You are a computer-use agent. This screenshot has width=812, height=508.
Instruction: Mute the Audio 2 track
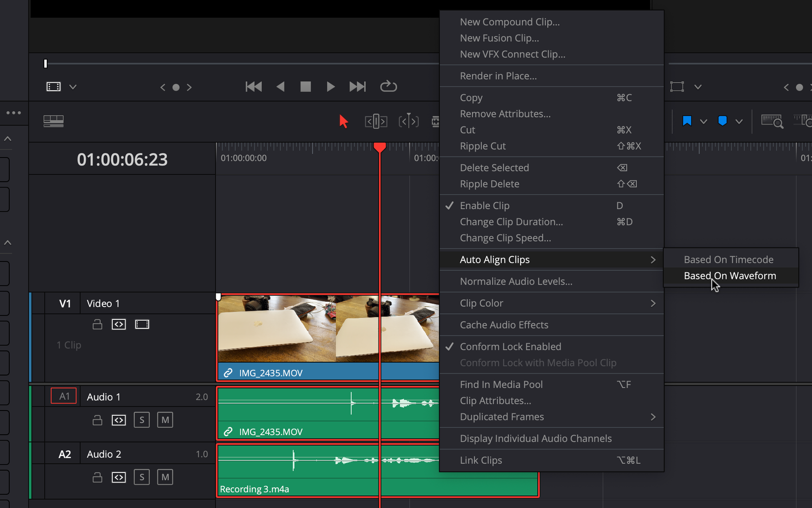[x=165, y=477]
